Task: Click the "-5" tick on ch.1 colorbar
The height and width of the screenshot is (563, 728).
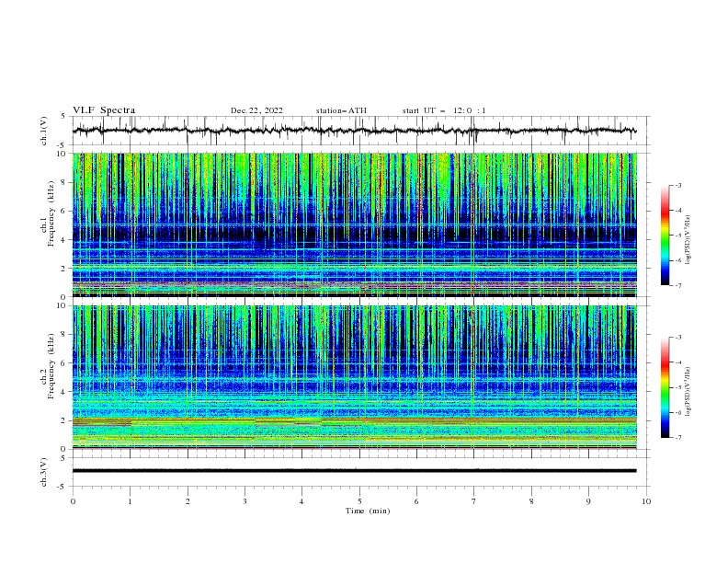Action: 677,236
